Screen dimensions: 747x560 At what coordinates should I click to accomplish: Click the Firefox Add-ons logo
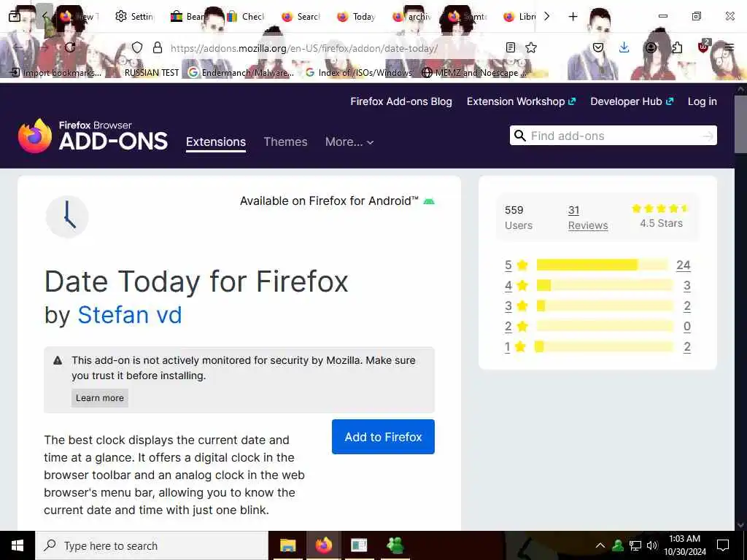[x=93, y=136]
